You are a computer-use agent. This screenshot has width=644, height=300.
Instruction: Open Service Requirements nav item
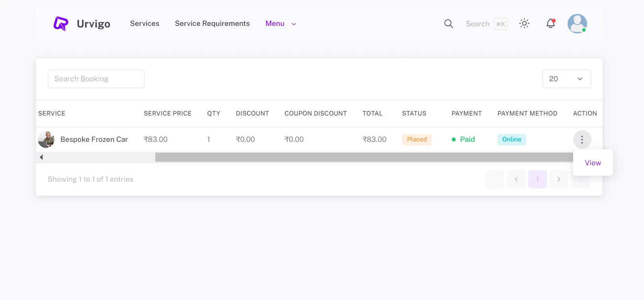click(212, 24)
